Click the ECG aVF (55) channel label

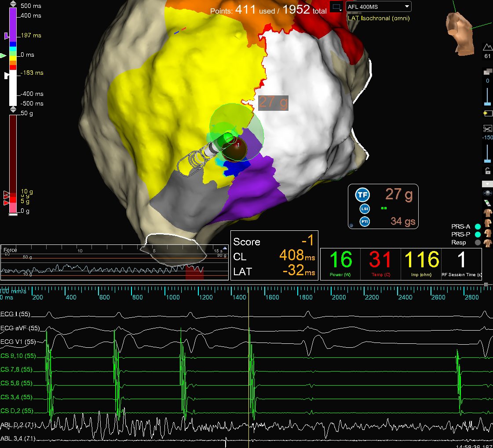click(20, 328)
